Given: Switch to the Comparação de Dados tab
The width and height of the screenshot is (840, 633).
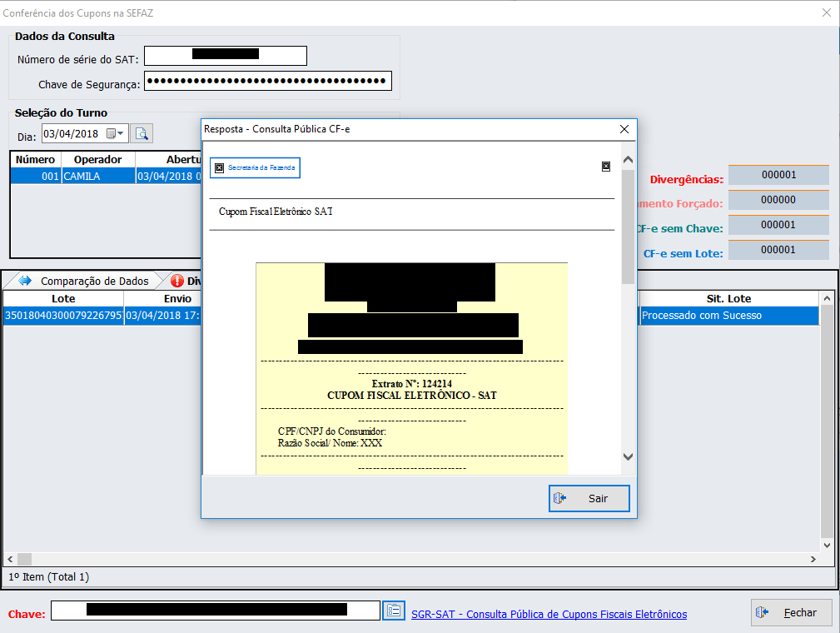Looking at the screenshot, I should pyautogui.click(x=94, y=281).
